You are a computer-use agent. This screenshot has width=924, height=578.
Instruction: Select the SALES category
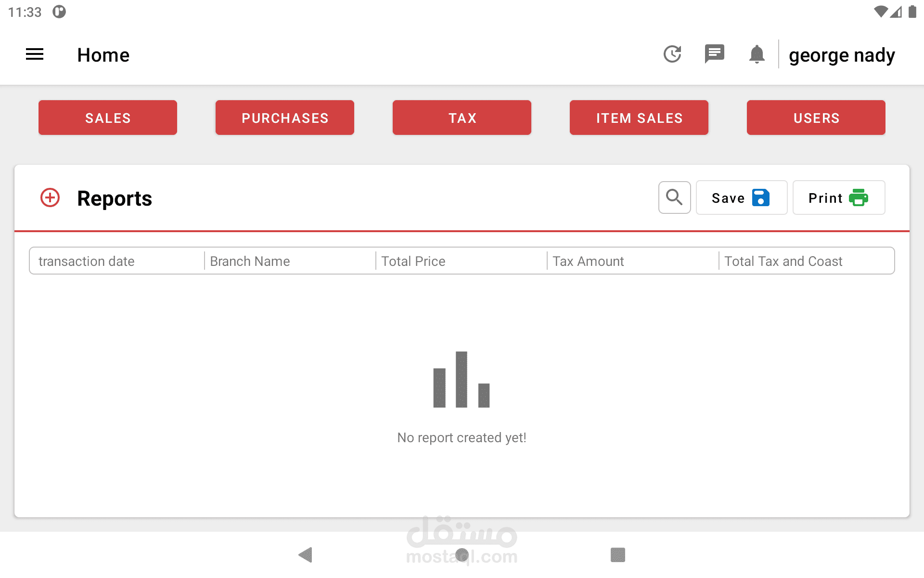108,118
